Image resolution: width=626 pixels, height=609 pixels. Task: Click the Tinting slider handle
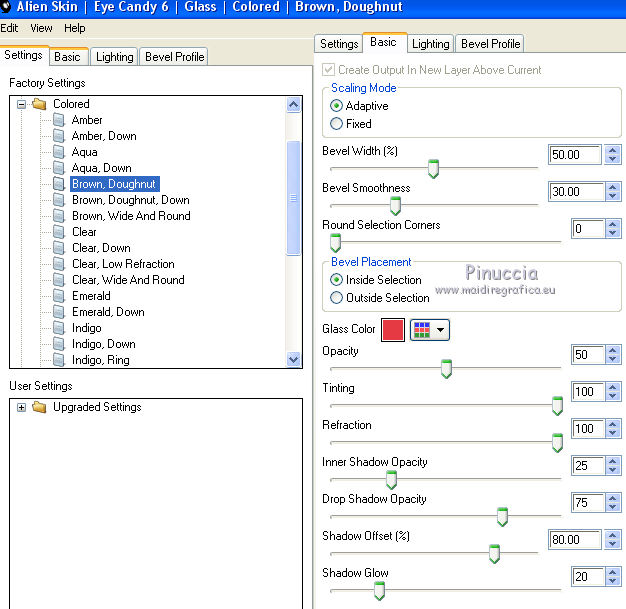click(557, 406)
